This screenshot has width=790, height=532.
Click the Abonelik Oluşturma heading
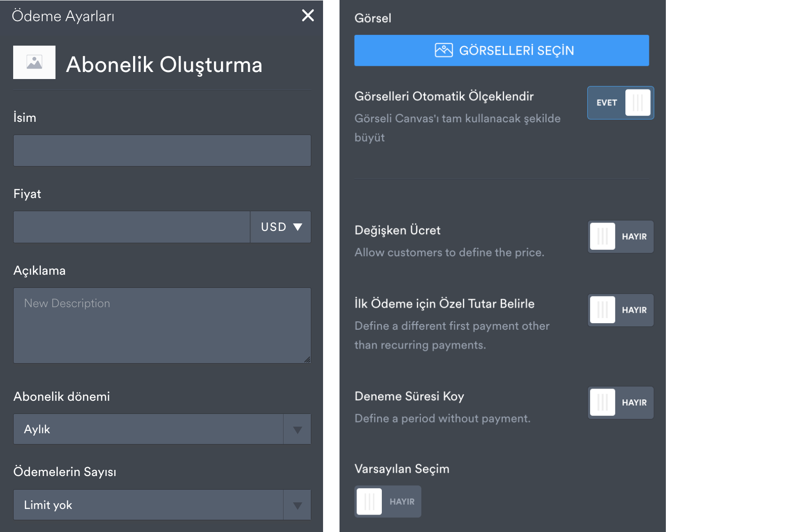click(x=164, y=64)
